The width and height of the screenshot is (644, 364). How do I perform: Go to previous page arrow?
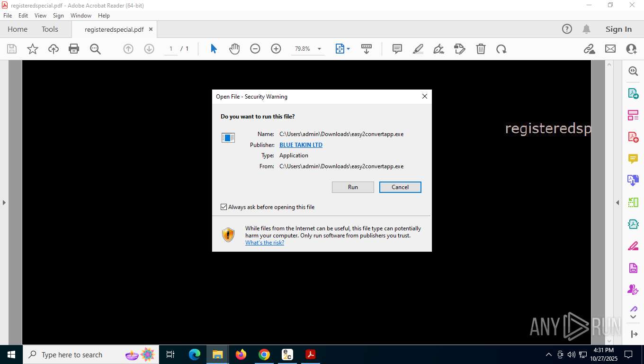128,49
